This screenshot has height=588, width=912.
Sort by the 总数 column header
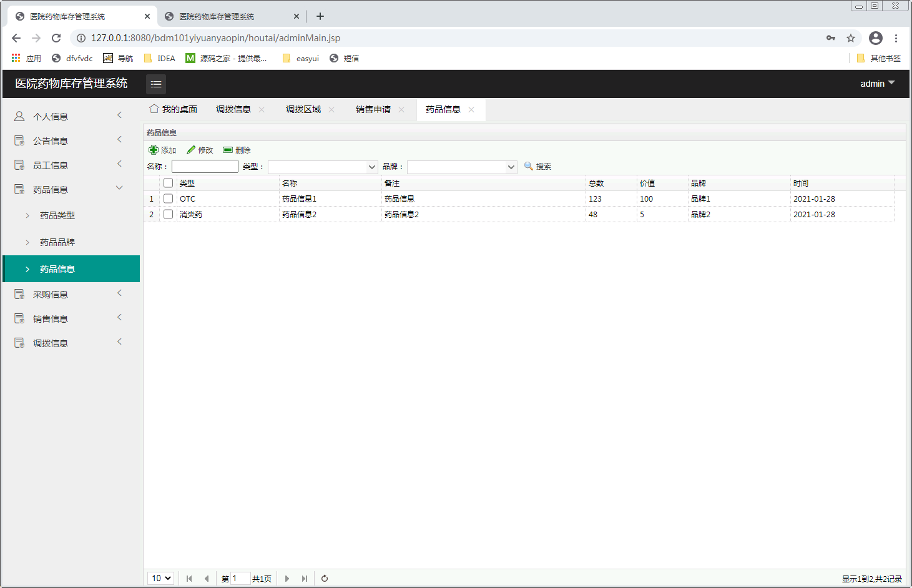[x=611, y=183]
